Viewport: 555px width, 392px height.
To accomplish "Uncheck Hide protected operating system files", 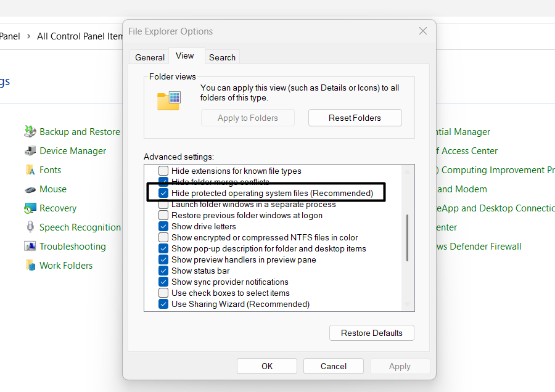I will tap(163, 193).
